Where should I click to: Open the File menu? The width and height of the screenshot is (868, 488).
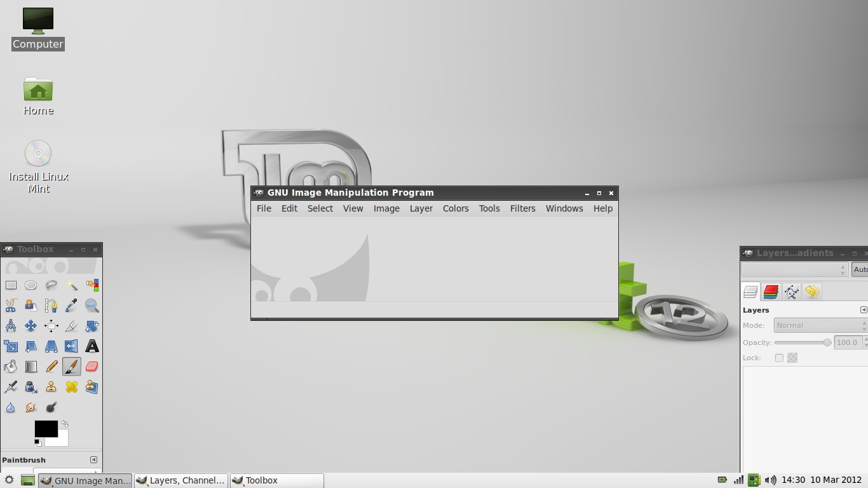pyautogui.click(x=264, y=208)
